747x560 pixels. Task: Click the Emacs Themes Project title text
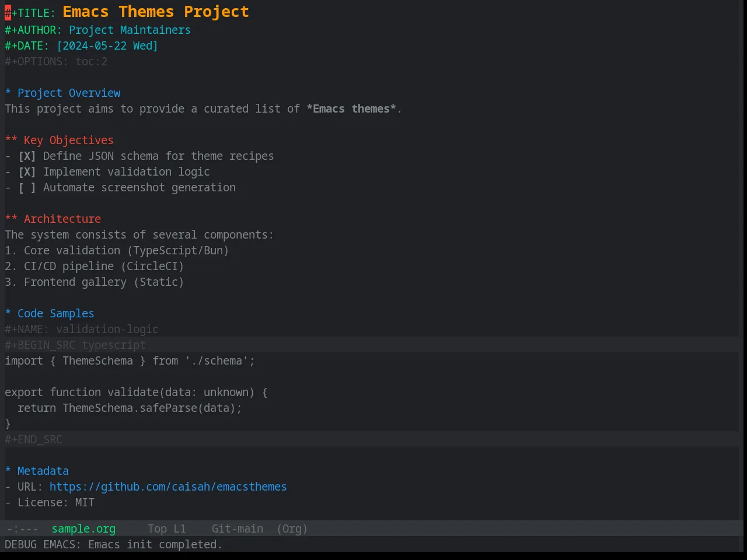(156, 12)
